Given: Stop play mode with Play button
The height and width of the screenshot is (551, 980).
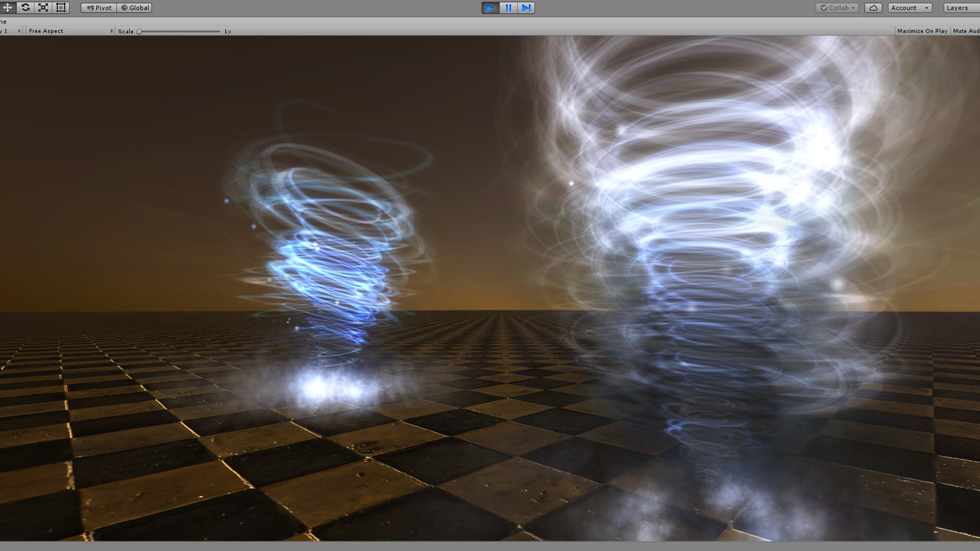Looking at the screenshot, I should pyautogui.click(x=490, y=8).
